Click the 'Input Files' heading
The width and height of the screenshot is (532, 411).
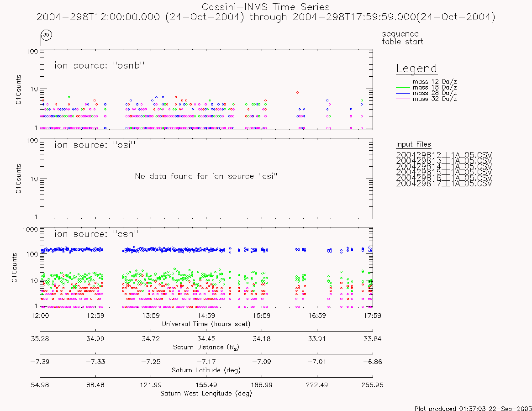[x=414, y=144]
